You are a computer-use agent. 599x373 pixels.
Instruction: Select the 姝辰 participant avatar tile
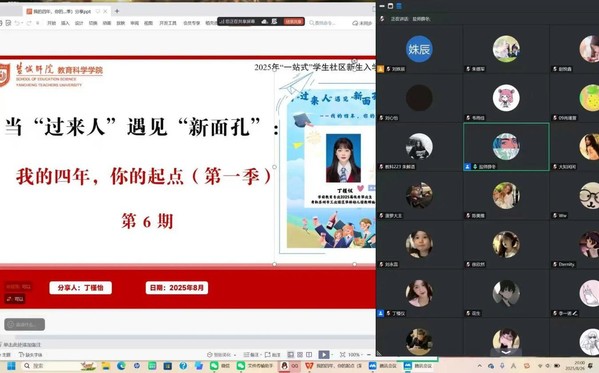point(419,49)
